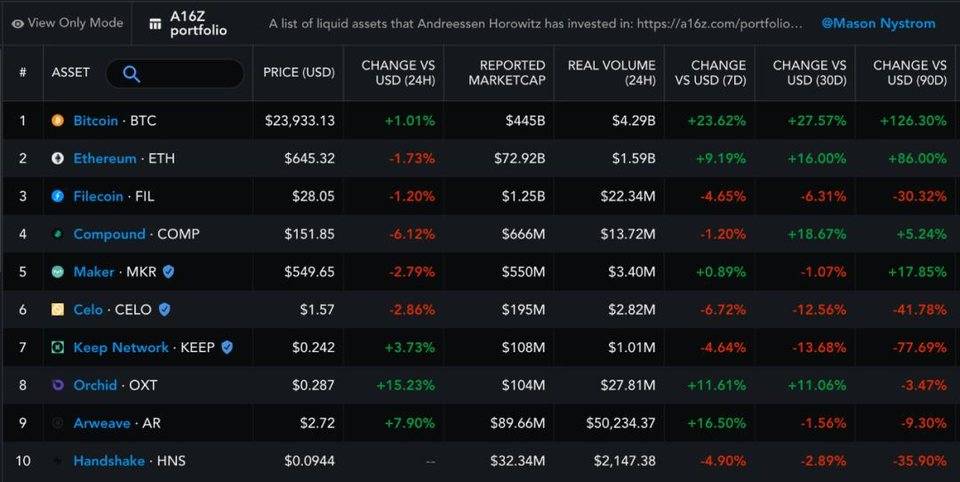Click Maker real volume $3.40M

632,272
